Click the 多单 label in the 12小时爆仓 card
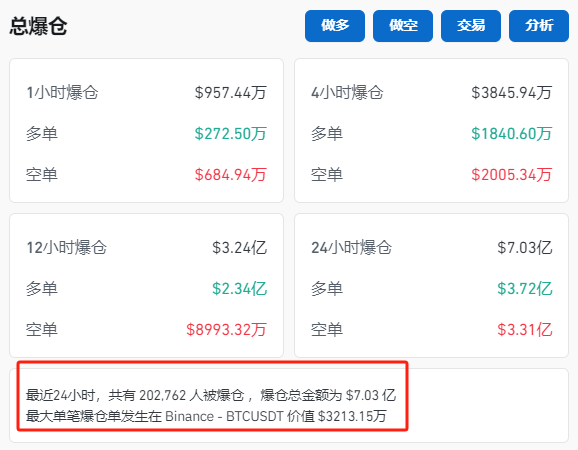Screen dimensions: 578x450 (x=42, y=288)
